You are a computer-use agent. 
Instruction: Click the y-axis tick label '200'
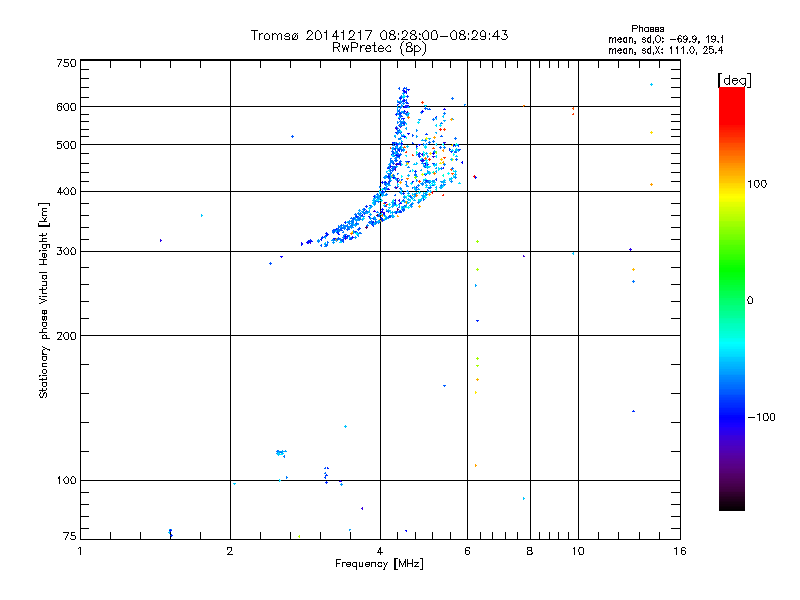point(66,336)
